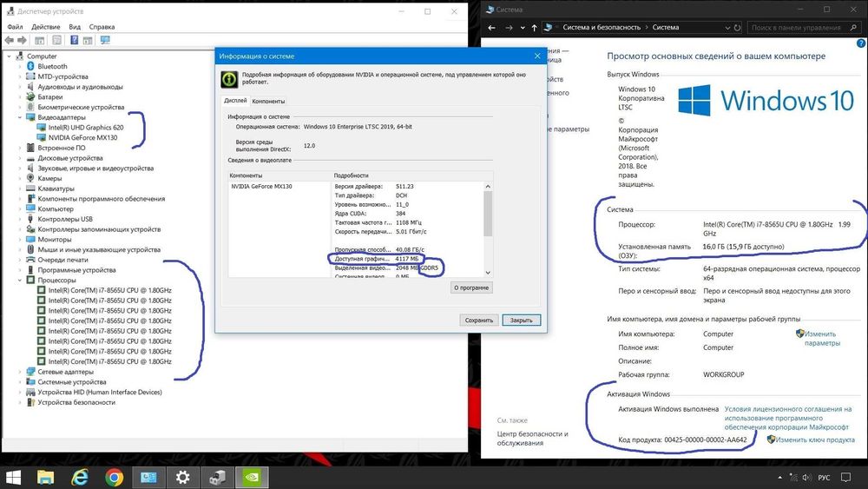
Task: Click the blue Help icon in Device Manager toolbar
Action: [74, 41]
